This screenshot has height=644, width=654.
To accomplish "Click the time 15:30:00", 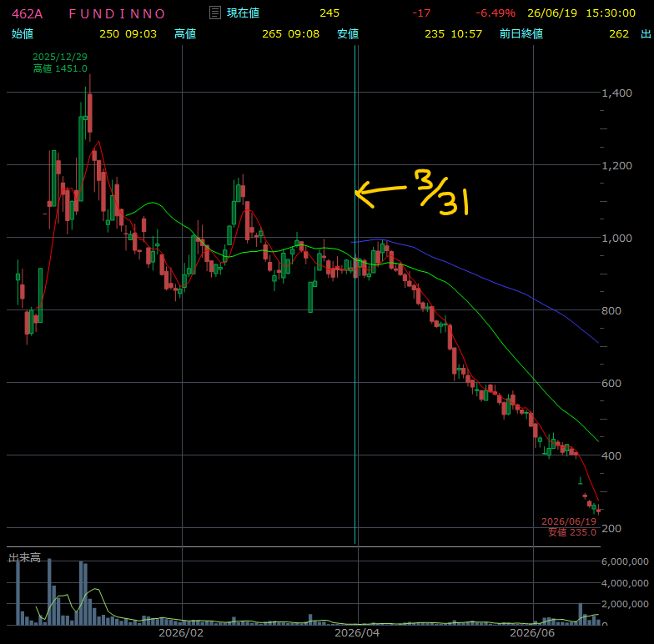I will 611,13.
